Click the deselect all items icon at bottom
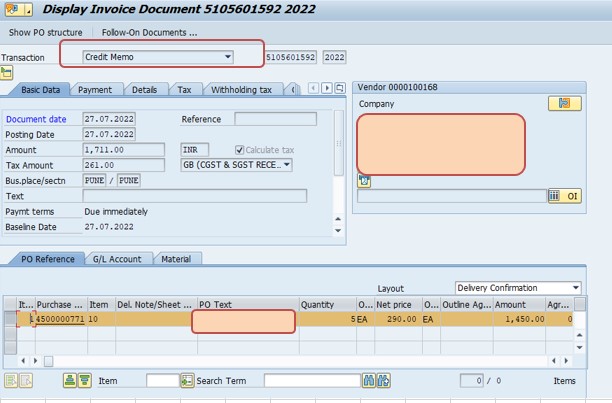This screenshot has height=403, width=612. click(26, 380)
